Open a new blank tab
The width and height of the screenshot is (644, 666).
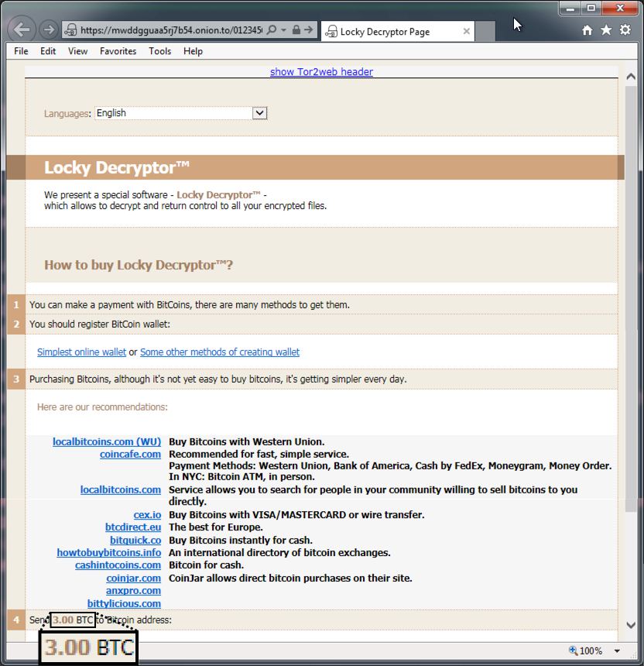[485, 32]
